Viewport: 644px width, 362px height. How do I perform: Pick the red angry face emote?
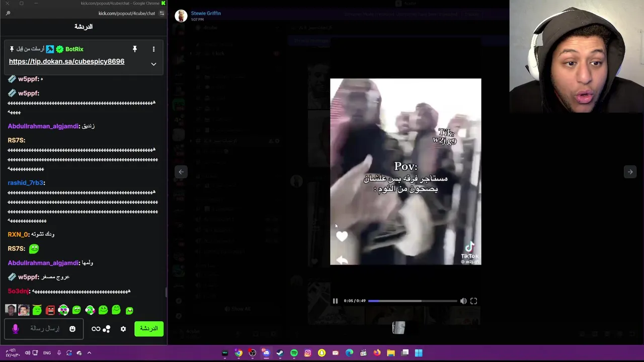point(50,310)
